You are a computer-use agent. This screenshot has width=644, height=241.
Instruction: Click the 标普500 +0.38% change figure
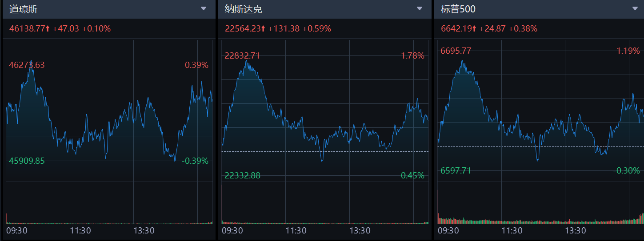523,29
